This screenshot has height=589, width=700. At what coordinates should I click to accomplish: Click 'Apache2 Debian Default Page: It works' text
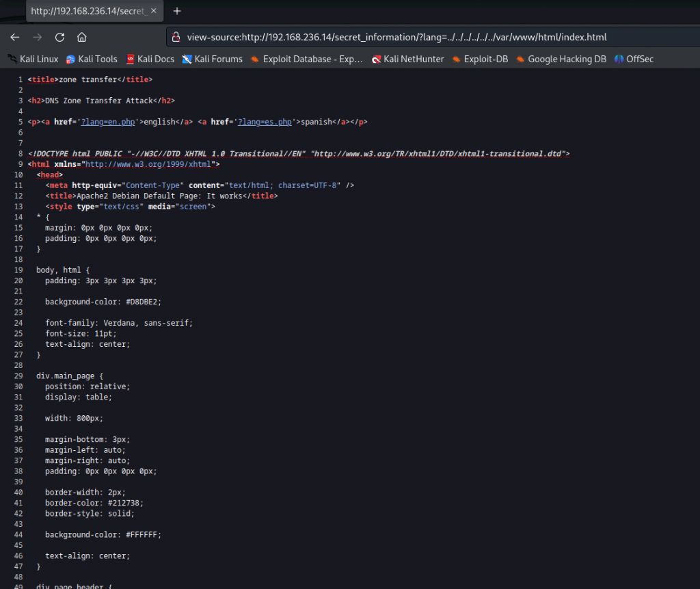point(159,196)
